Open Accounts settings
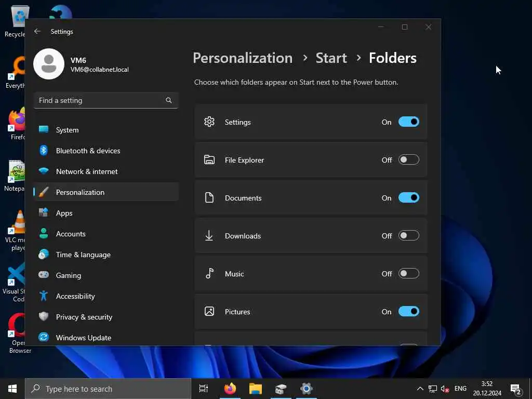 tap(106, 234)
